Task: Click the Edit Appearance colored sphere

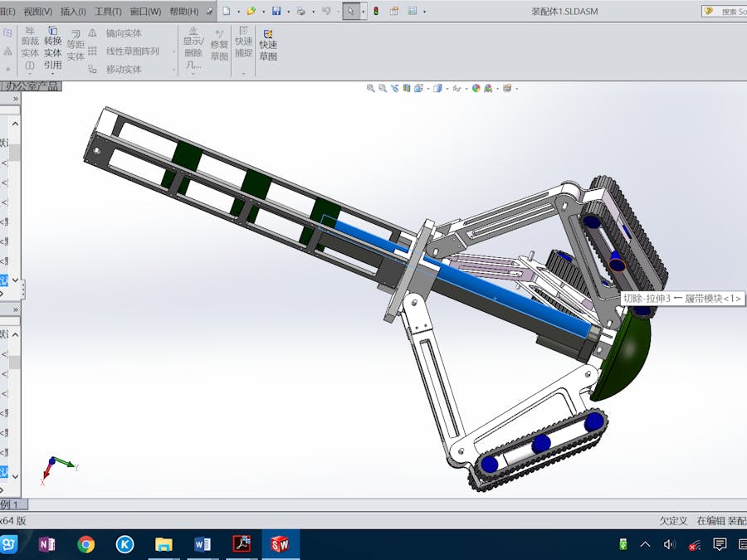Action: point(476,87)
